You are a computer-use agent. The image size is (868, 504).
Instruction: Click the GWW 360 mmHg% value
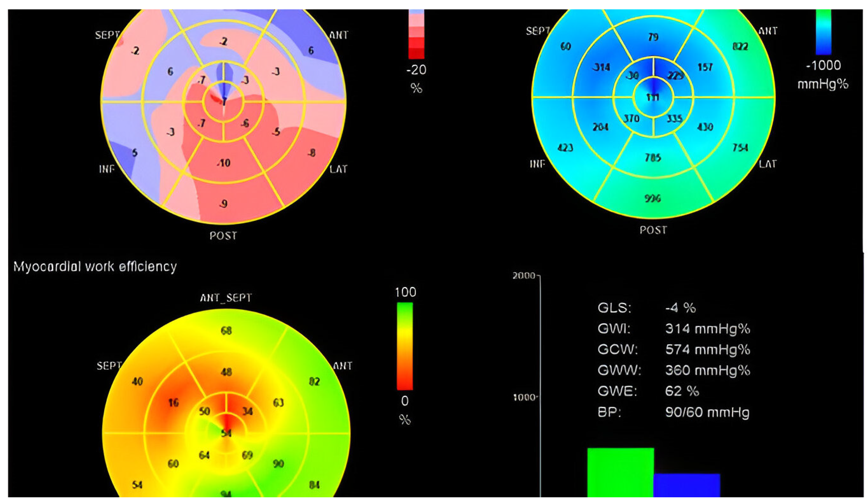pyautogui.click(x=707, y=370)
